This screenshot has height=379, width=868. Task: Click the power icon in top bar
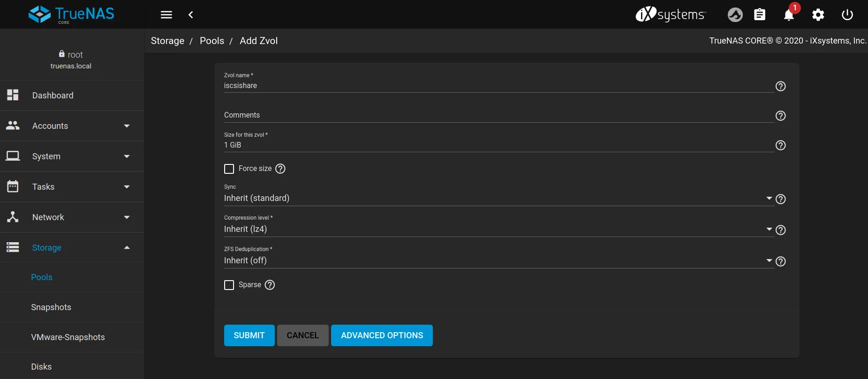(847, 15)
